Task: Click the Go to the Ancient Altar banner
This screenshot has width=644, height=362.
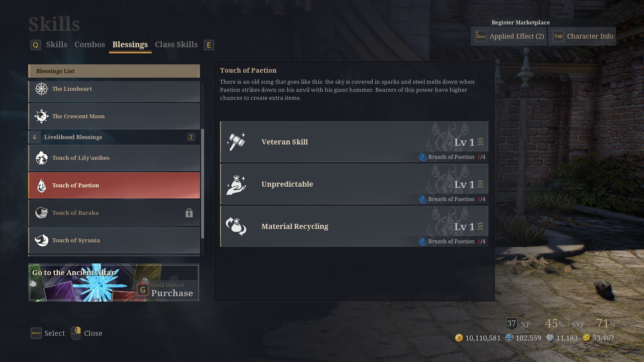Action: click(114, 283)
